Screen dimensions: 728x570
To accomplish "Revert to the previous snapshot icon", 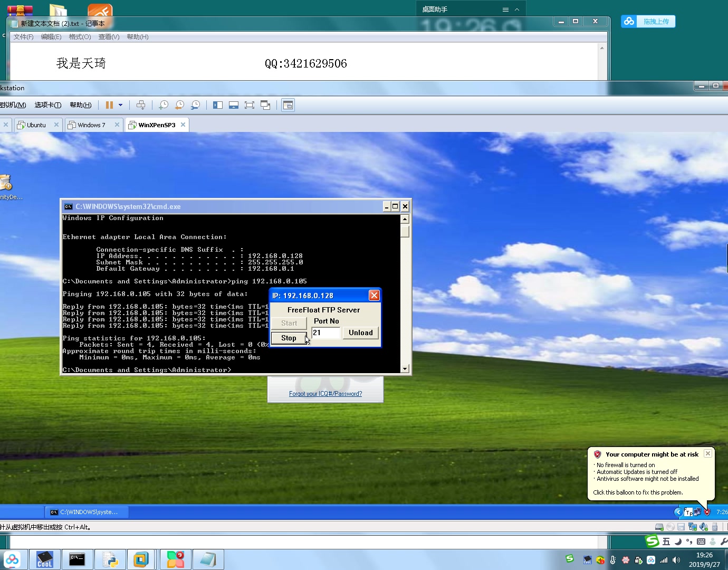I will [x=179, y=105].
